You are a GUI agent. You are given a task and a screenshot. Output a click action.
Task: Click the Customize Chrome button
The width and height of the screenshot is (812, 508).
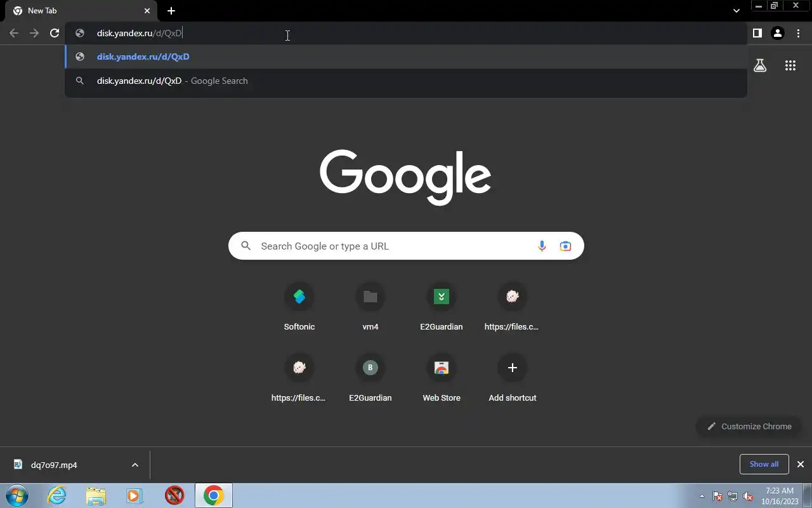point(749,426)
